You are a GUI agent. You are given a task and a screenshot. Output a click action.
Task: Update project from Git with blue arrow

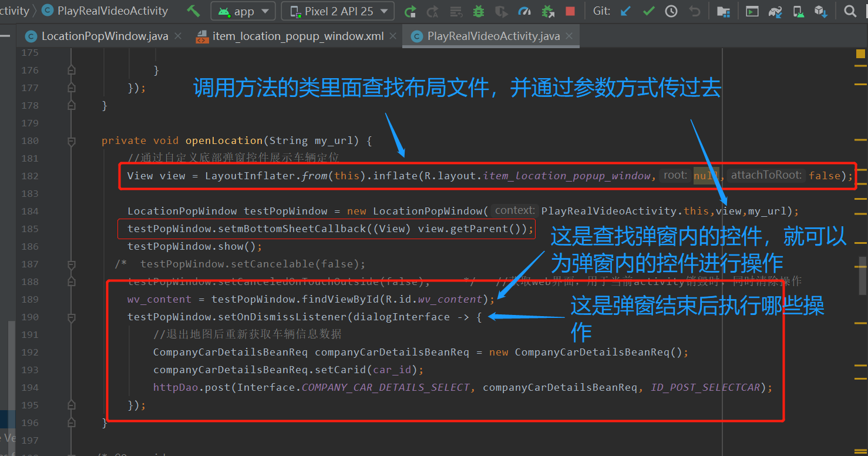coord(625,11)
